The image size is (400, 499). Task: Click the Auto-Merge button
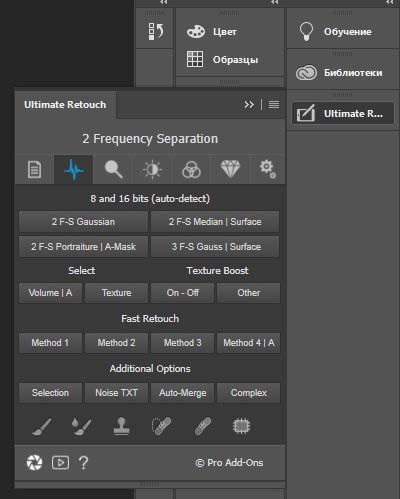point(182,393)
